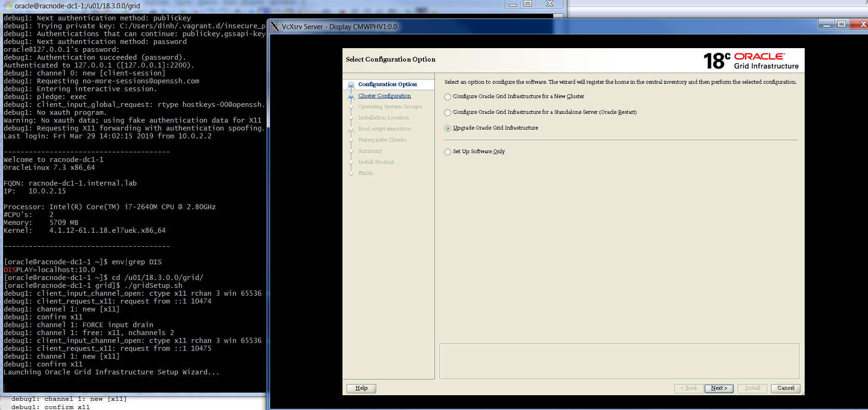Open Help for the setup wizard
The image size is (868, 410).
pyautogui.click(x=361, y=388)
